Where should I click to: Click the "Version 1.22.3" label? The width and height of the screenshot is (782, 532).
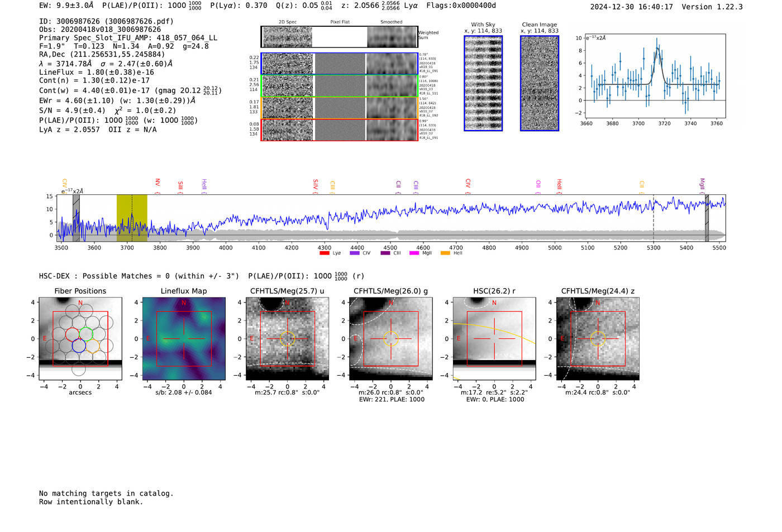pos(712,7)
